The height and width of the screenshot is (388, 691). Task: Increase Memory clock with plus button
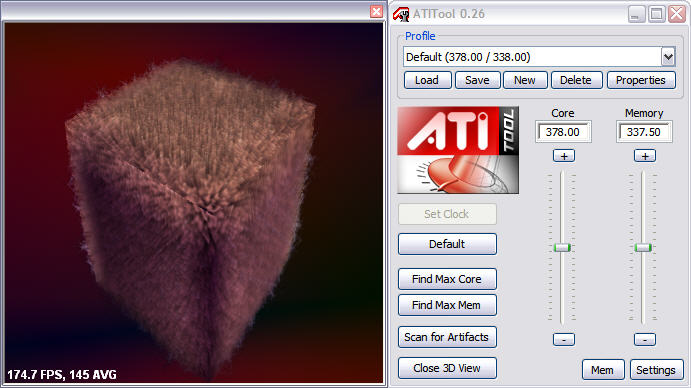click(645, 156)
